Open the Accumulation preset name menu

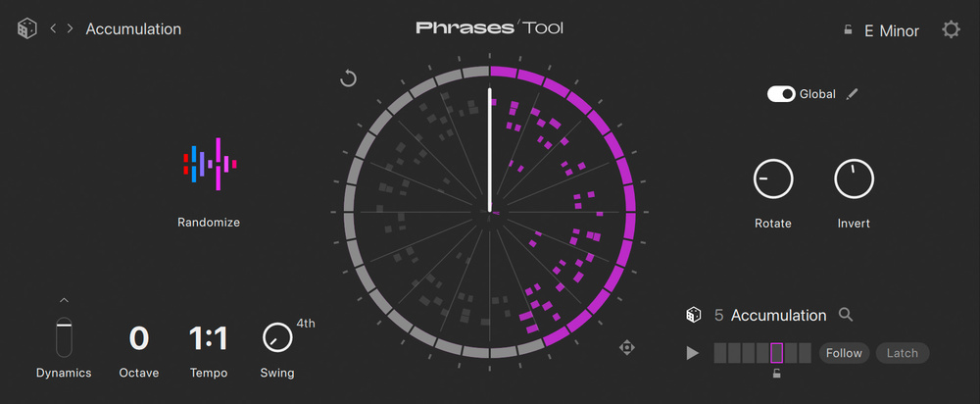133,29
